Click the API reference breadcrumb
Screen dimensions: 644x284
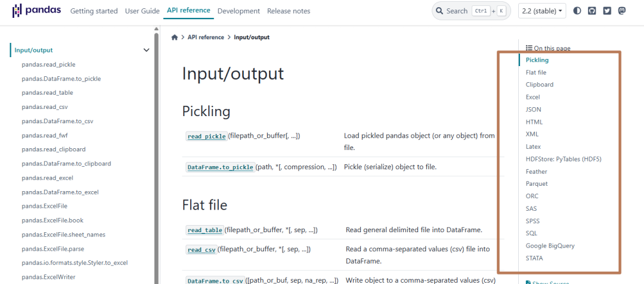point(206,38)
